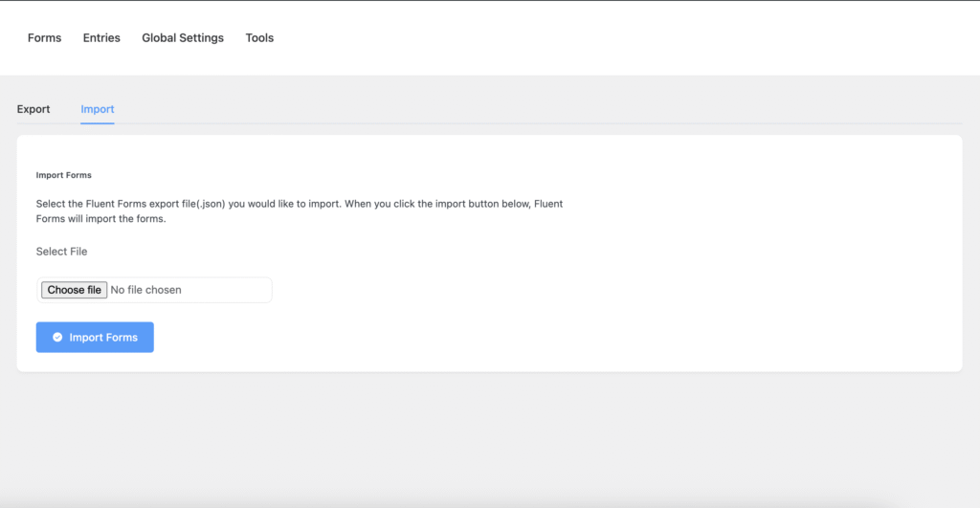Click the "No file chosen" text

pos(145,290)
